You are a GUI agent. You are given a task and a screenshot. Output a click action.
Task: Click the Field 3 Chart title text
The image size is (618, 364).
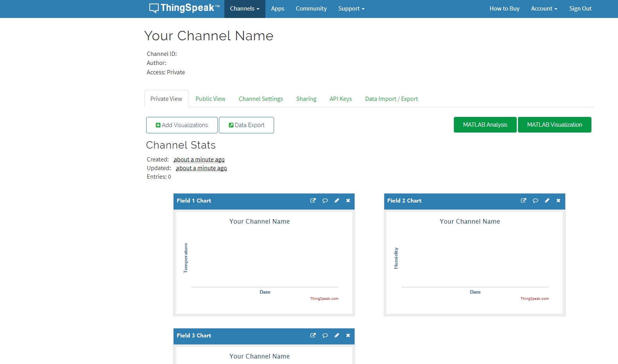[x=194, y=335]
